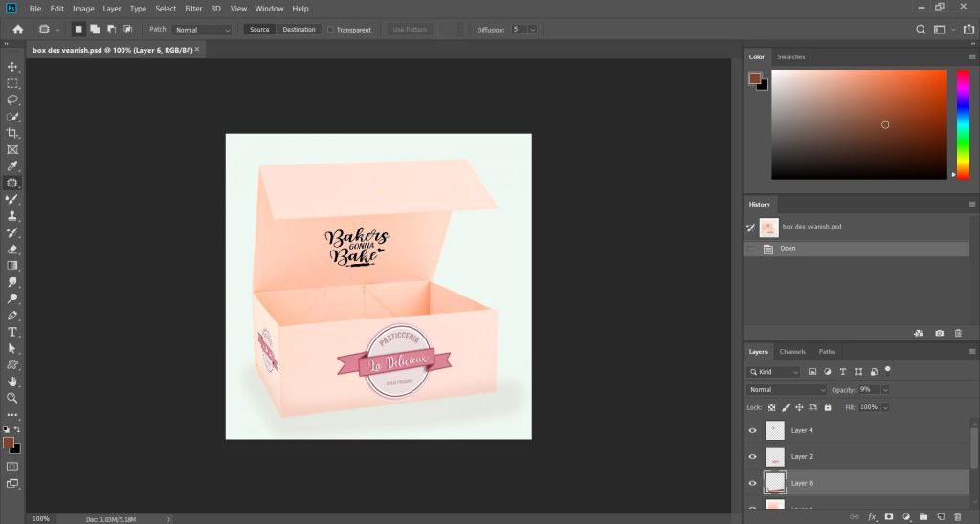Hide Layer 4 using its eye icon

(x=752, y=430)
